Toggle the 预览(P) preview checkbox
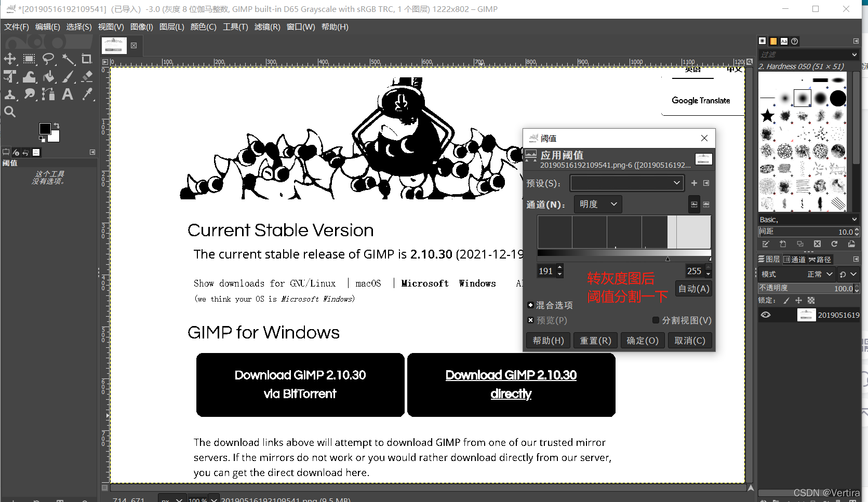Screen dimensions: 868x502 pos(530,320)
